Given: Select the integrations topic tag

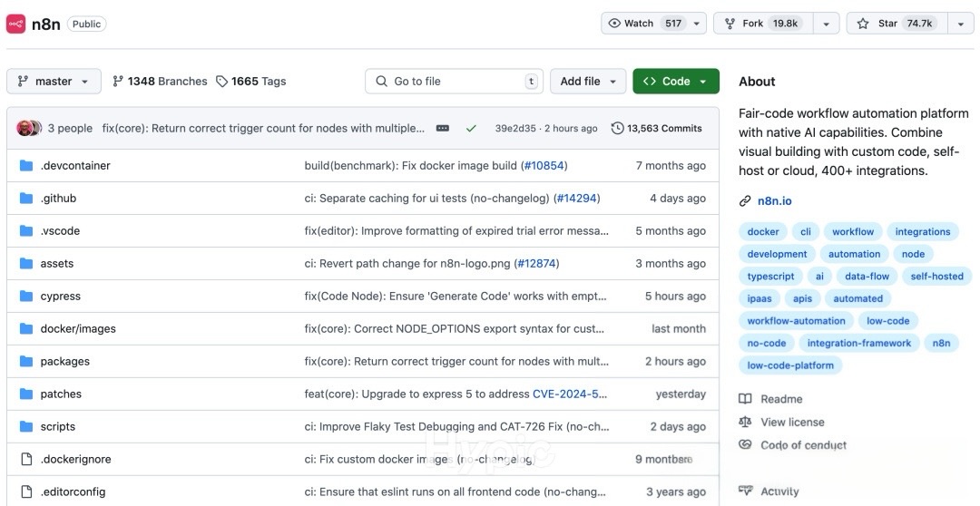Looking at the screenshot, I should (923, 232).
